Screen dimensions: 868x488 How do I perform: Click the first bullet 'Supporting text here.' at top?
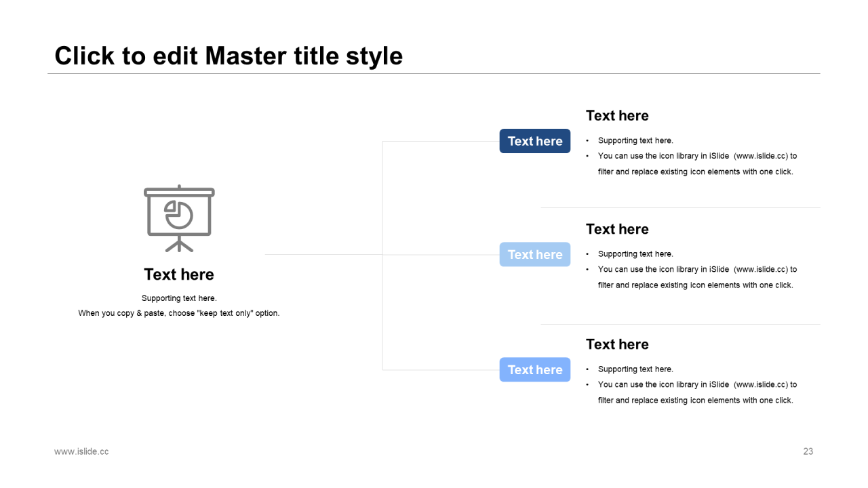click(x=635, y=141)
